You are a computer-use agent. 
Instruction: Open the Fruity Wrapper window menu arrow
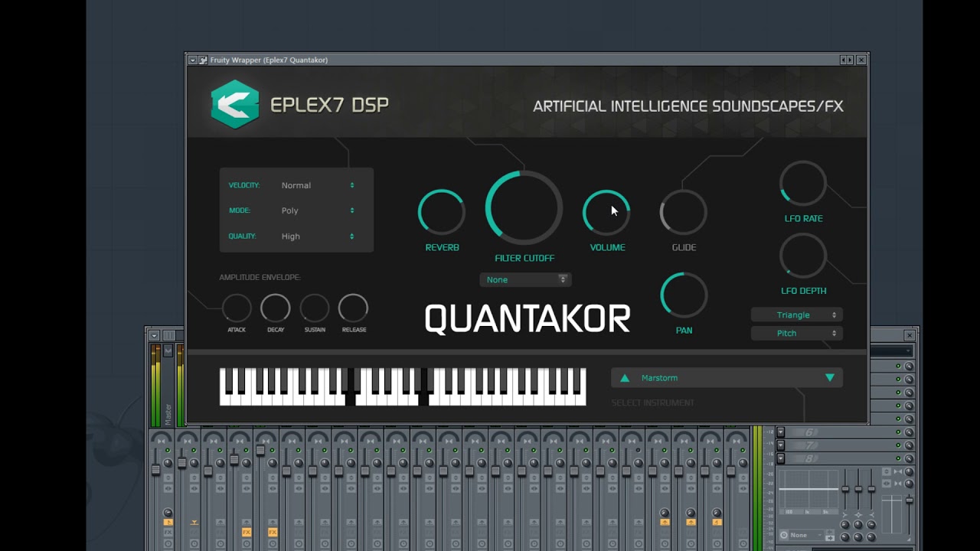193,60
